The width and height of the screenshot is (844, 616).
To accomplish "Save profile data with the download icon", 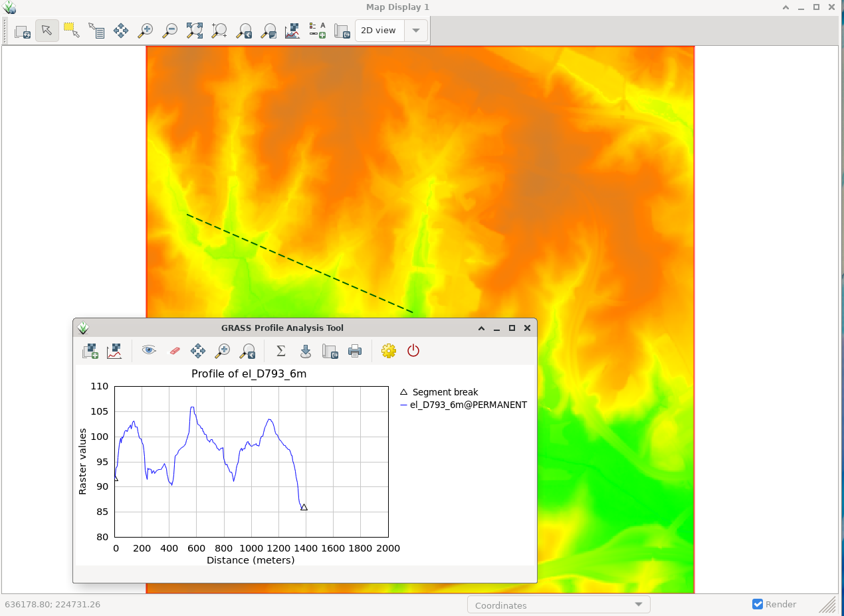I will [x=306, y=351].
